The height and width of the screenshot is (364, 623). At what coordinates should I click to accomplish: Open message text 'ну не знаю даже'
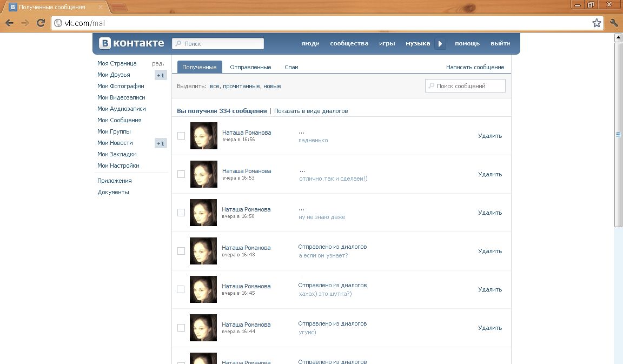click(x=322, y=217)
